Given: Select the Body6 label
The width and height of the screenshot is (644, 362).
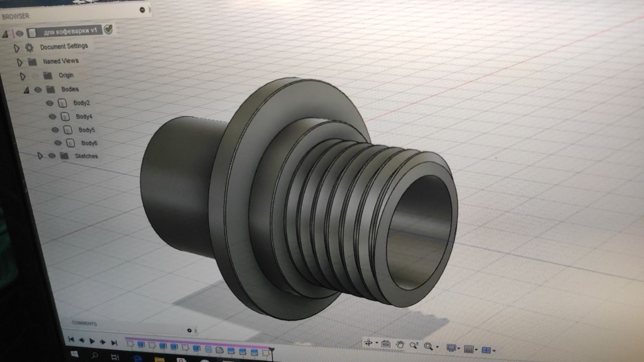Looking at the screenshot, I should tap(90, 143).
